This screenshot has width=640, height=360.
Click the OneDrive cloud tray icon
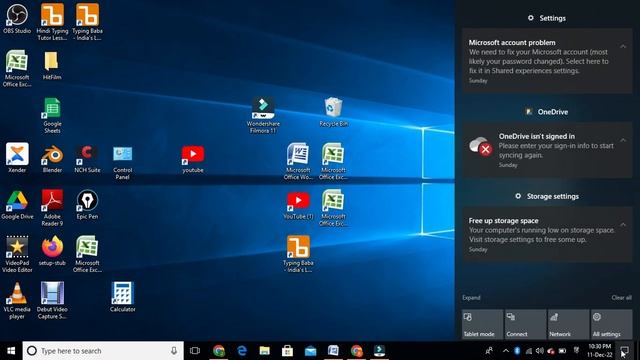[x=551, y=351]
